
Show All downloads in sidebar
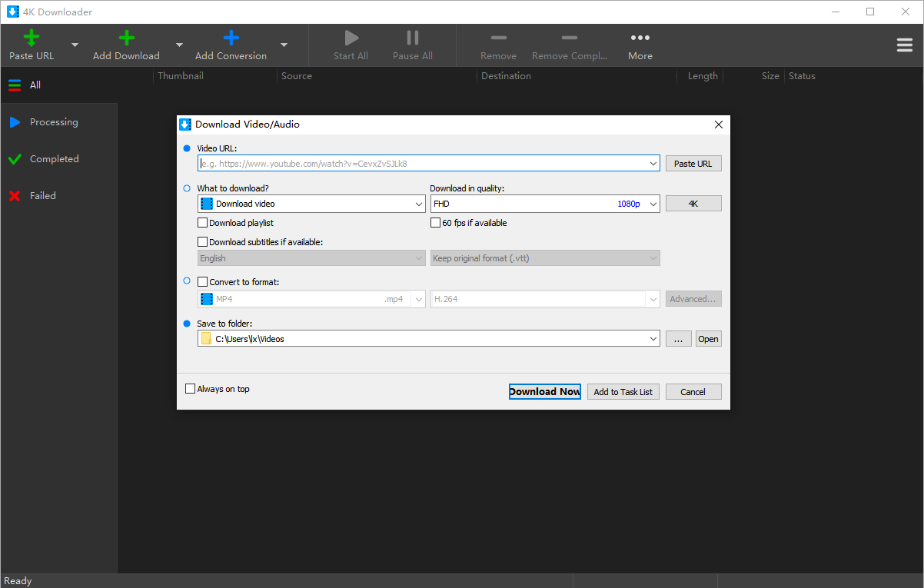(59, 85)
